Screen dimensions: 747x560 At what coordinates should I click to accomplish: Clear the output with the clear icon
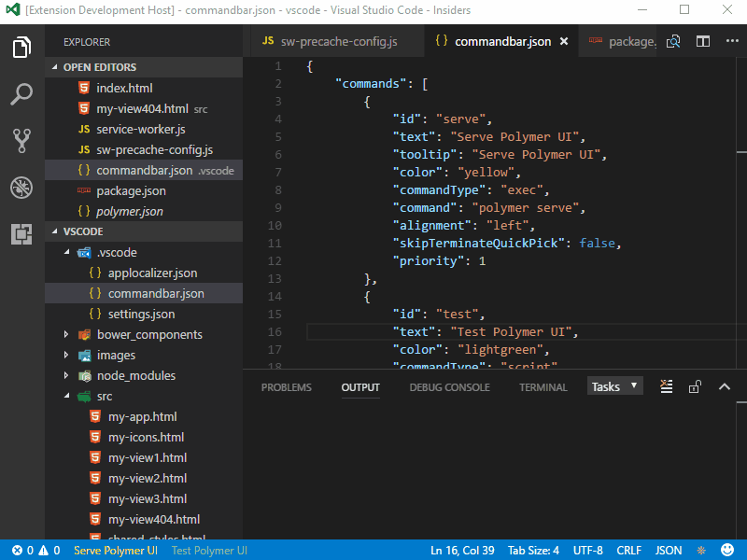click(x=667, y=386)
